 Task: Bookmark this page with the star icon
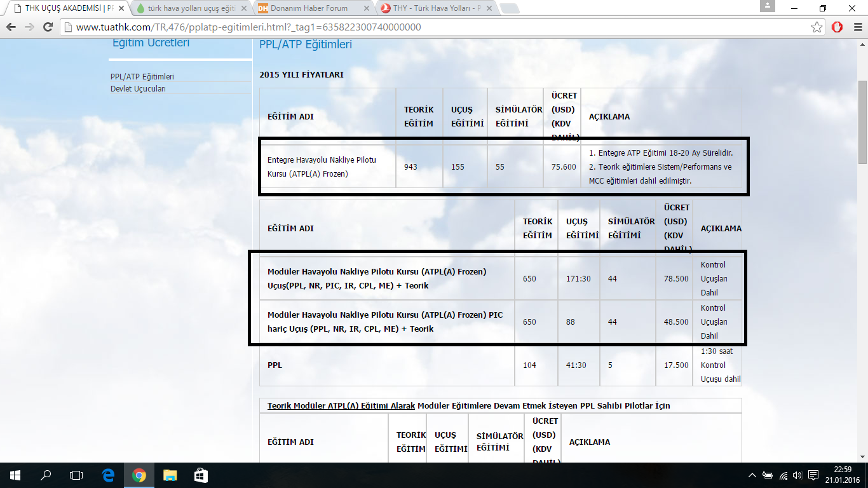click(817, 27)
